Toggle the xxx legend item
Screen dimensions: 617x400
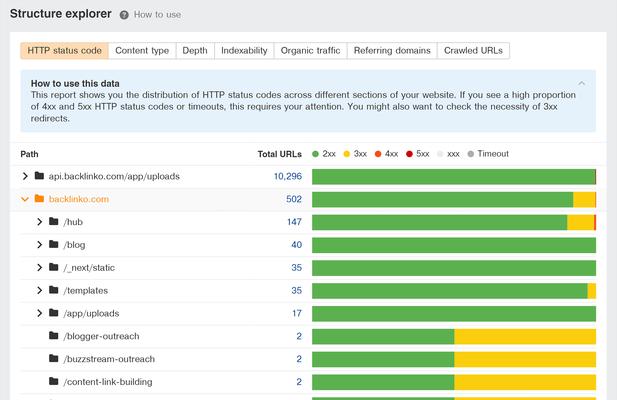(448, 154)
